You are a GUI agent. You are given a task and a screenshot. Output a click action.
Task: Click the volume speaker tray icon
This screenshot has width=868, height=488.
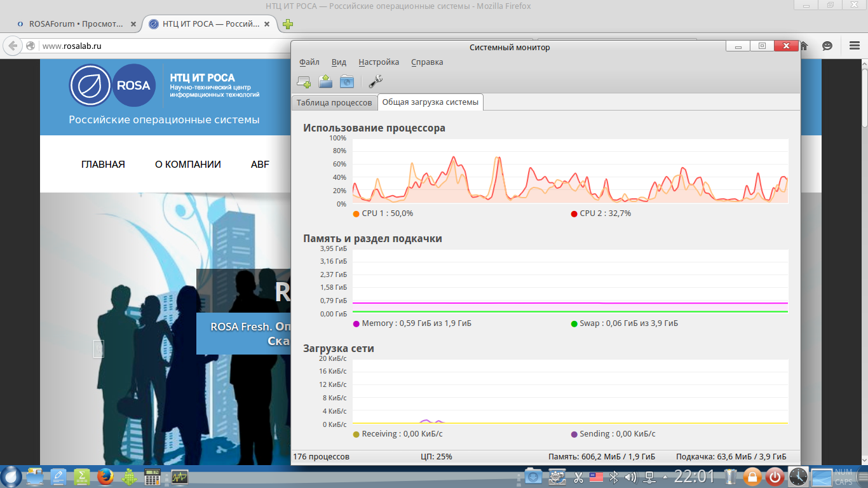pos(631,477)
